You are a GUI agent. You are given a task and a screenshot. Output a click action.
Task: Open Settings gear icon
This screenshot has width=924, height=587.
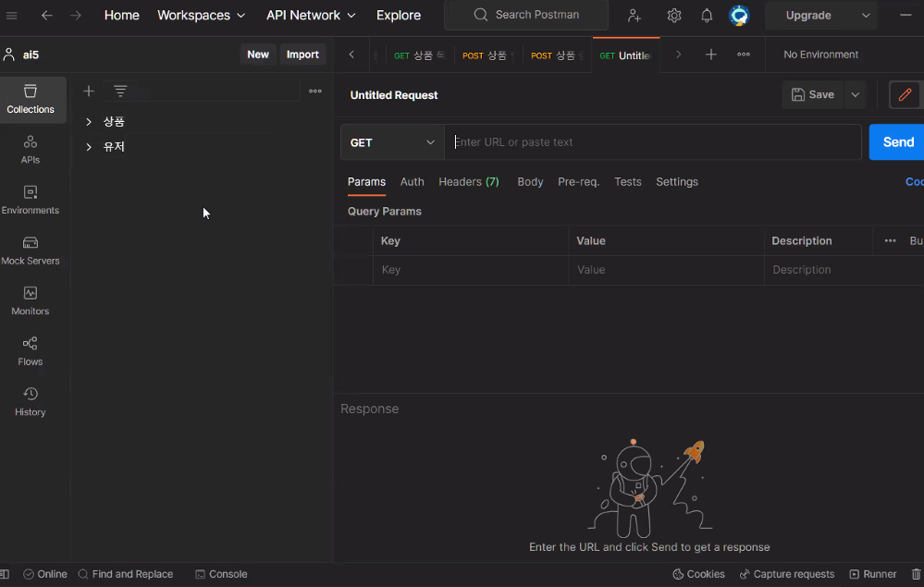tap(673, 16)
